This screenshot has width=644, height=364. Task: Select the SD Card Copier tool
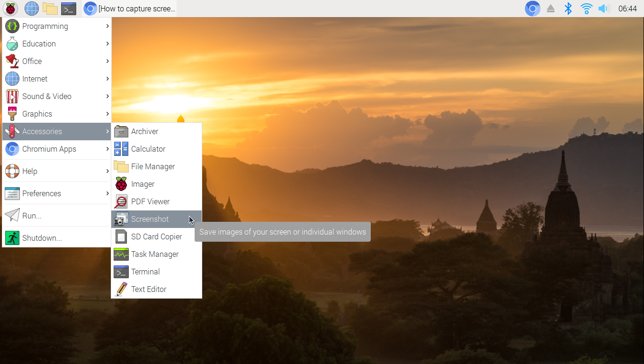pyautogui.click(x=156, y=237)
